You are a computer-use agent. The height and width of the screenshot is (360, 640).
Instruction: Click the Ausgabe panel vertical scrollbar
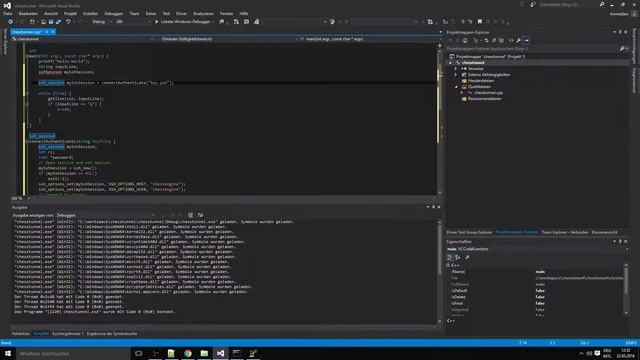[x=440, y=271]
